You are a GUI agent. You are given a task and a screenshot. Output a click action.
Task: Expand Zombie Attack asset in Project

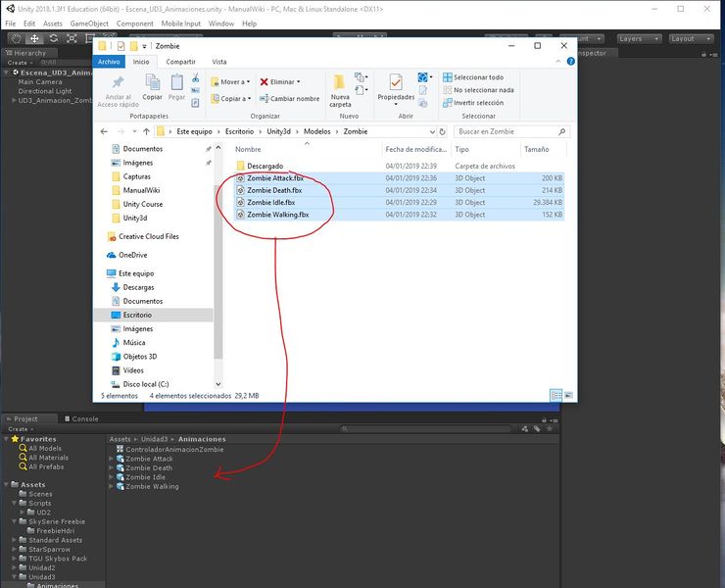click(x=111, y=459)
